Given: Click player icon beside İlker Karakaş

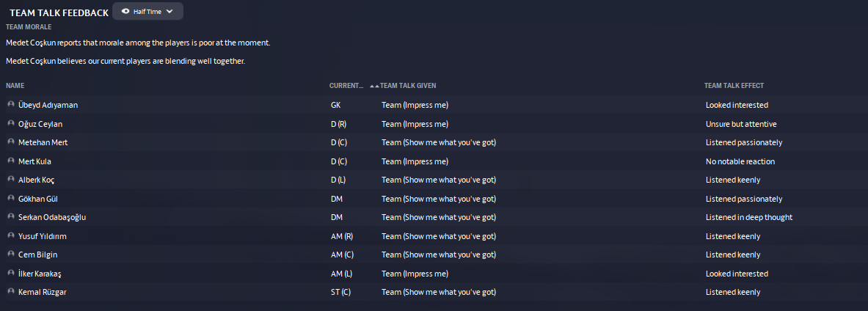Looking at the screenshot, I should 11,274.
